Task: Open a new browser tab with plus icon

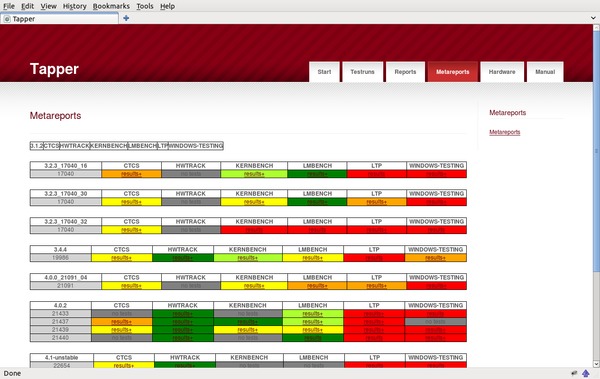Action: pyautogui.click(x=126, y=18)
